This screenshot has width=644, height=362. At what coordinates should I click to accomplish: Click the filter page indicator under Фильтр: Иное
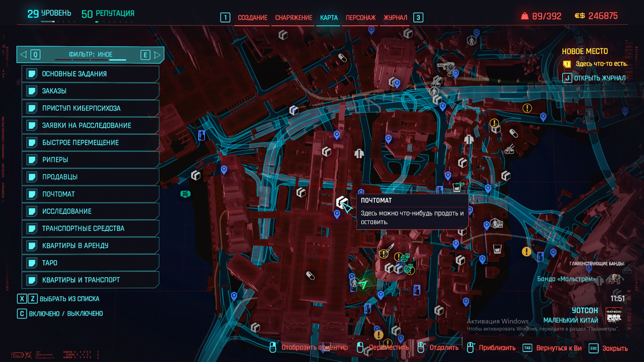click(x=91, y=60)
